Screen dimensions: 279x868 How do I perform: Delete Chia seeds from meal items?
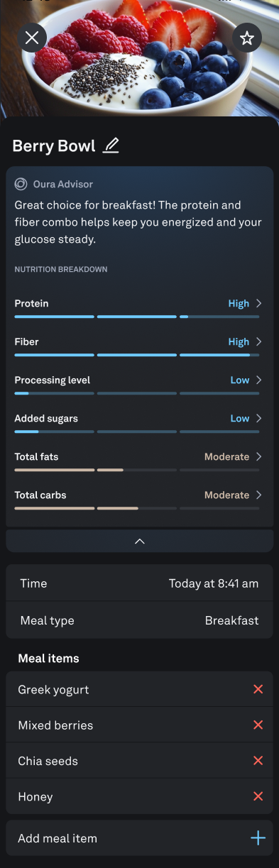258,760
